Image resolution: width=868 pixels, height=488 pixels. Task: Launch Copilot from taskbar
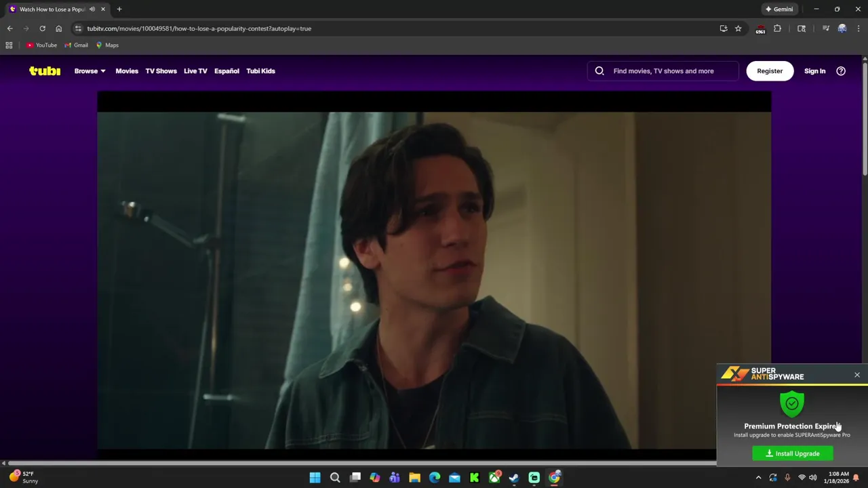click(x=374, y=477)
